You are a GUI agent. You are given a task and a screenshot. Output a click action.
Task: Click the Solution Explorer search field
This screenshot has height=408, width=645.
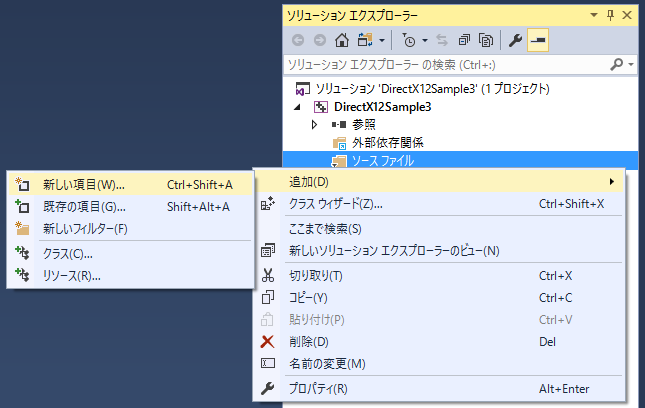tap(446, 65)
